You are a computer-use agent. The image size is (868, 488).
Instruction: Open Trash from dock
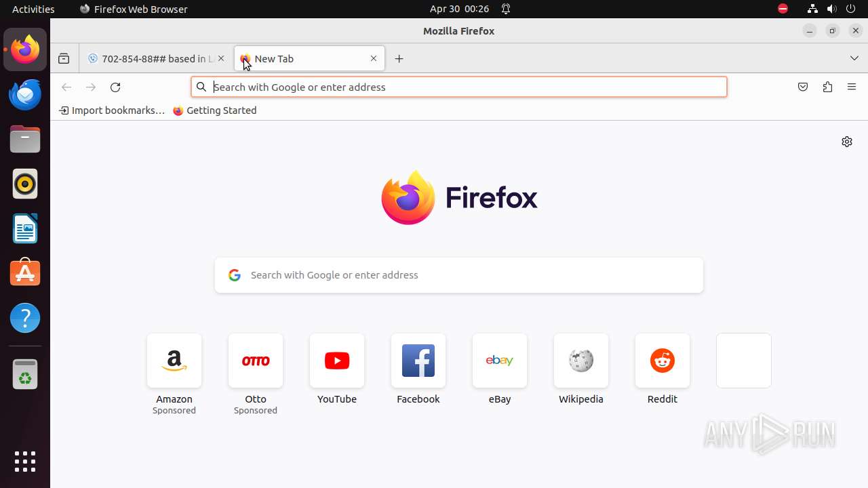coord(25,374)
